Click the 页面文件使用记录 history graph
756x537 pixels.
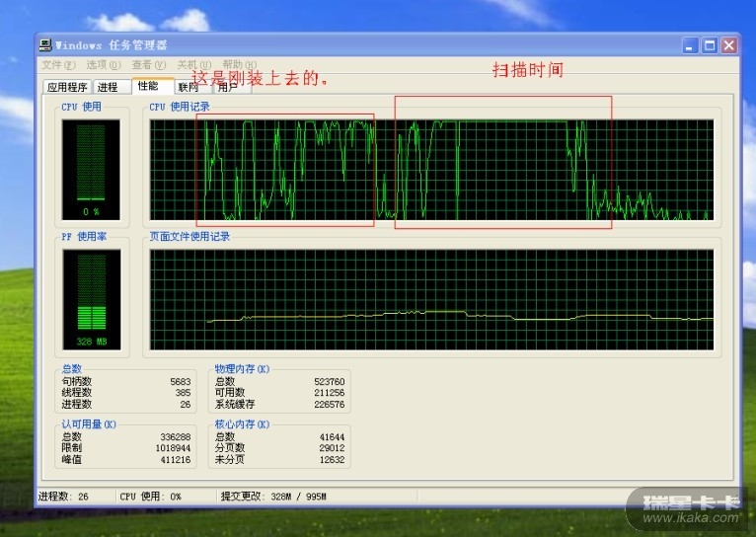431,299
